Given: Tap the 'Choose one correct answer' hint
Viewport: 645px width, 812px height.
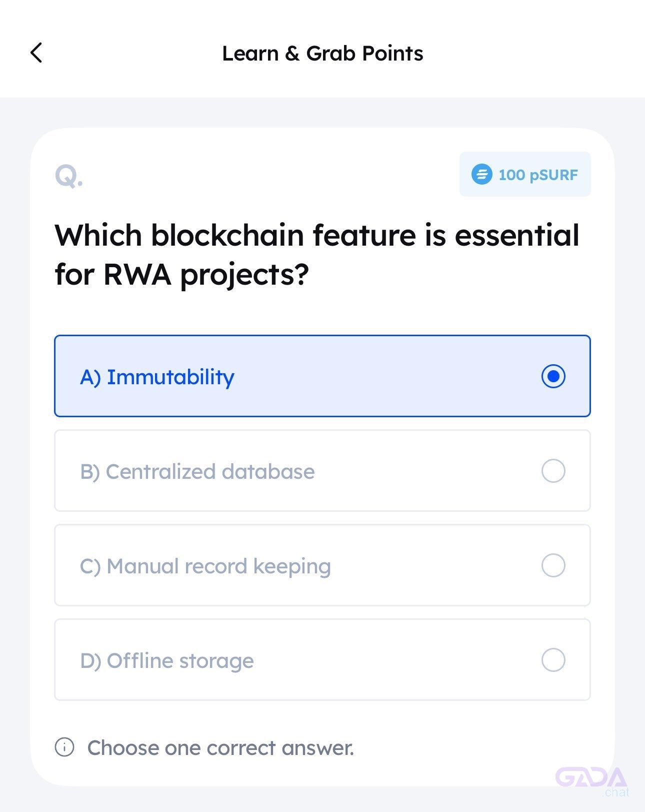Looking at the screenshot, I should click(x=220, y=747).
